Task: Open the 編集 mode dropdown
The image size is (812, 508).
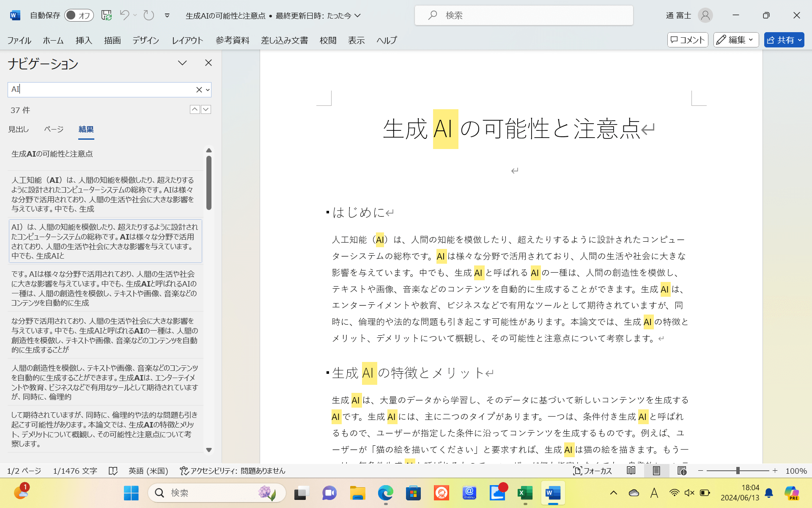Action: (735, 40)
